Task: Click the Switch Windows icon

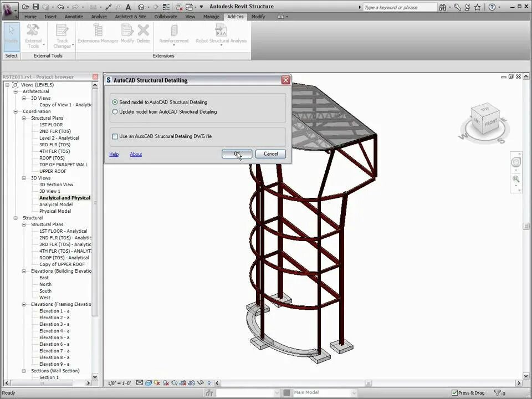Action: pos(190,7)
